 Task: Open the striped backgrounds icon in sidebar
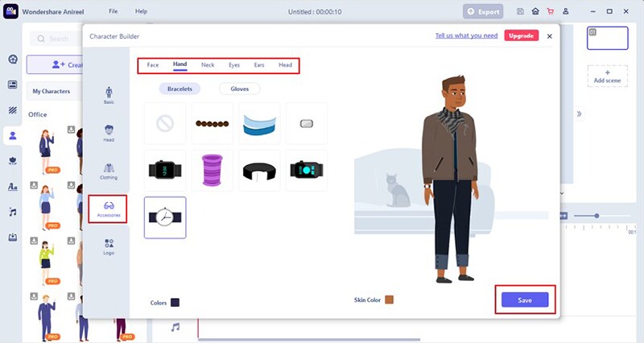13,110
